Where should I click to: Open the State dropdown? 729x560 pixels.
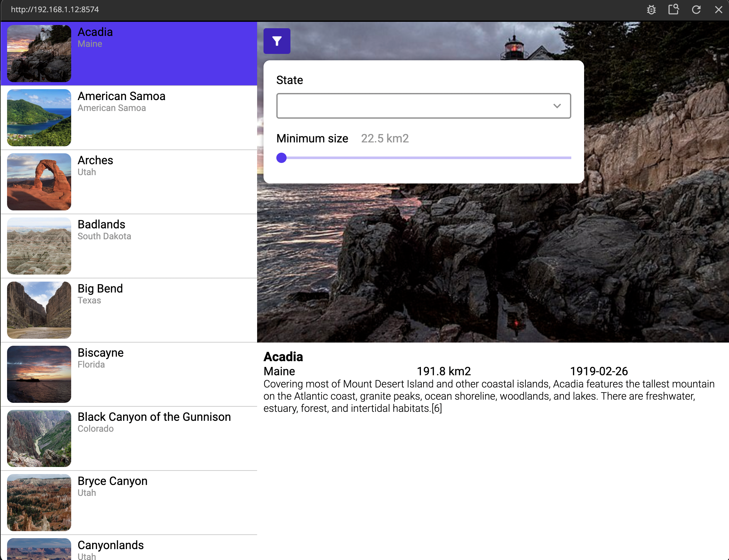[423, 106]
